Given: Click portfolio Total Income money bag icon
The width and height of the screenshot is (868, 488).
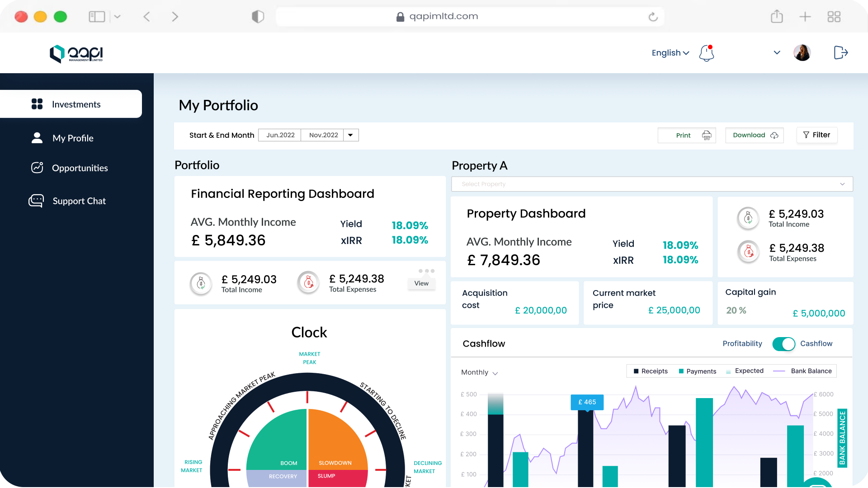Looking at the screenshot, I should [x=201, y=284].
